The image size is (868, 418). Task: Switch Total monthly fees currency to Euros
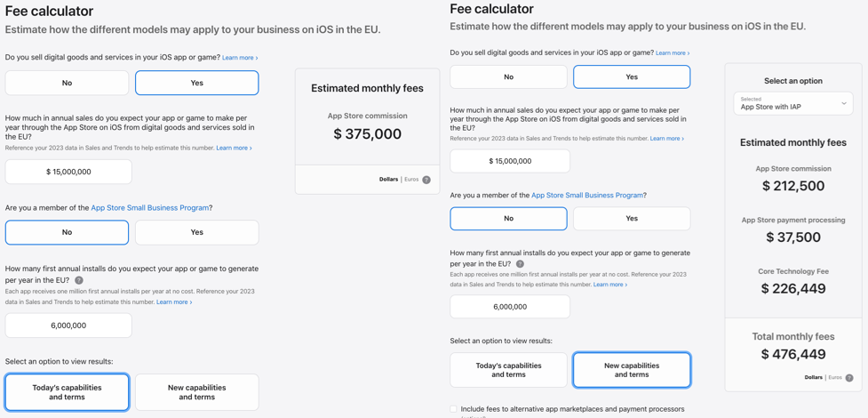[x=834, y=377]
